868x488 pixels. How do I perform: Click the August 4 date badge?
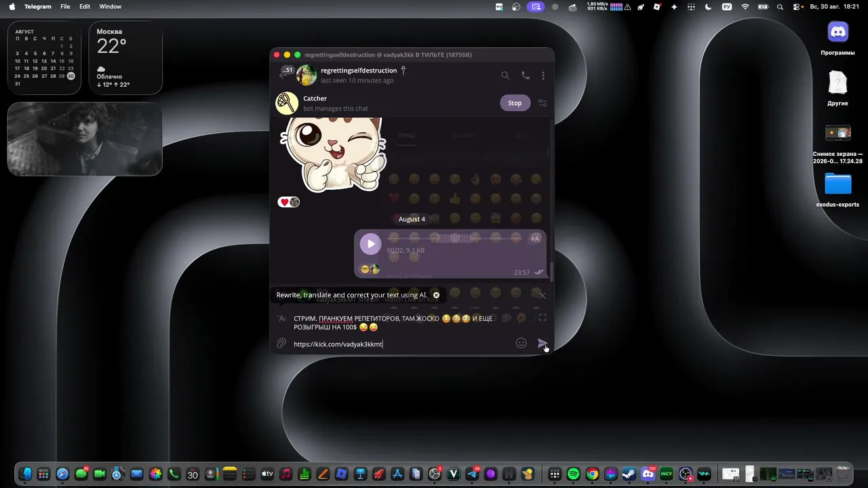(412, 219)
